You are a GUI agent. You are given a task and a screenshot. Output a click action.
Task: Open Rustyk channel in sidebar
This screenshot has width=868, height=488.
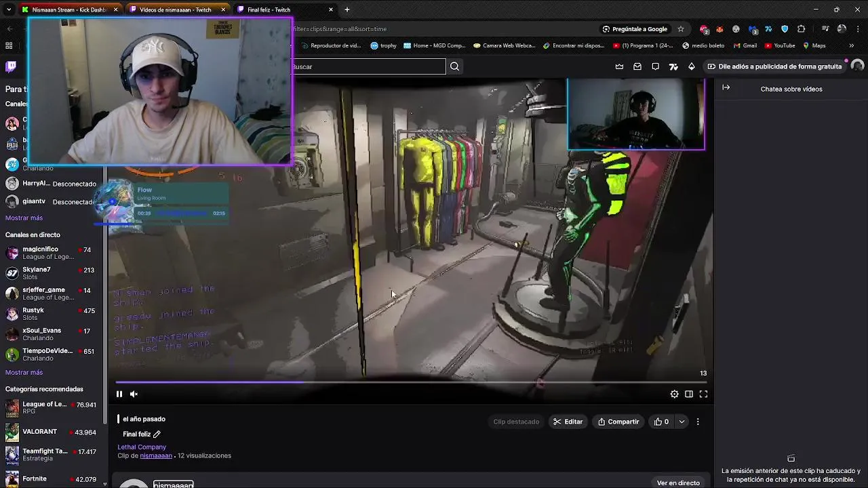click(x=52, y=314)
